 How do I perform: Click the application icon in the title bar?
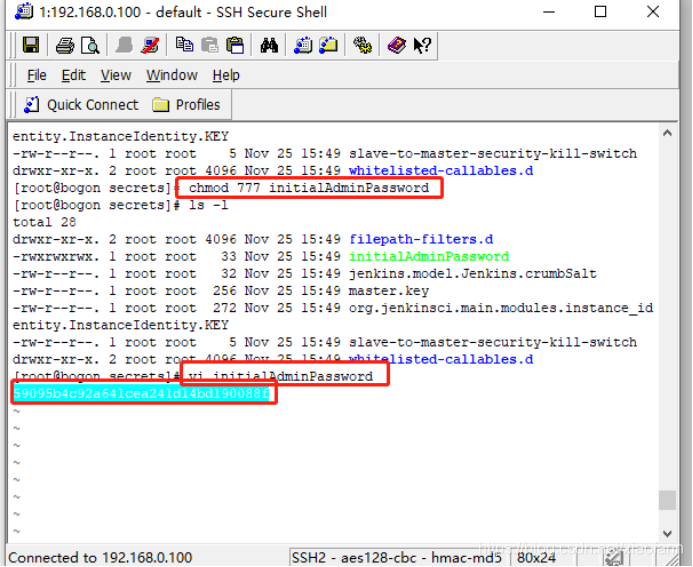coord(24,11)
